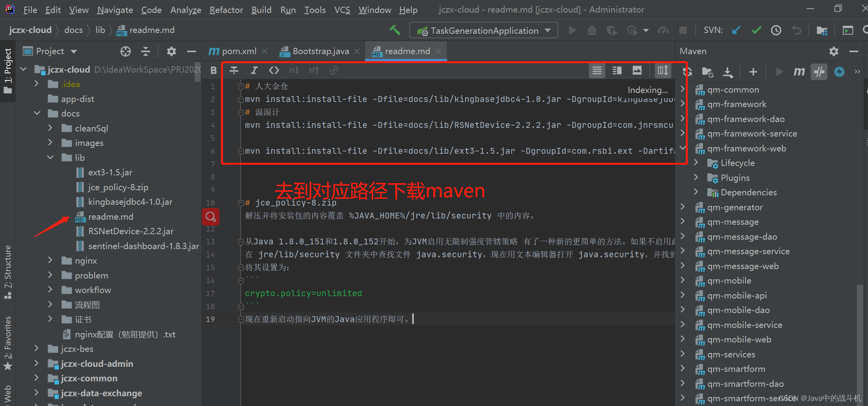Image resolution: width=868 pixels, height=406 pixels.
Task: Switch to editor and preview split view
Action: (617, 70)
